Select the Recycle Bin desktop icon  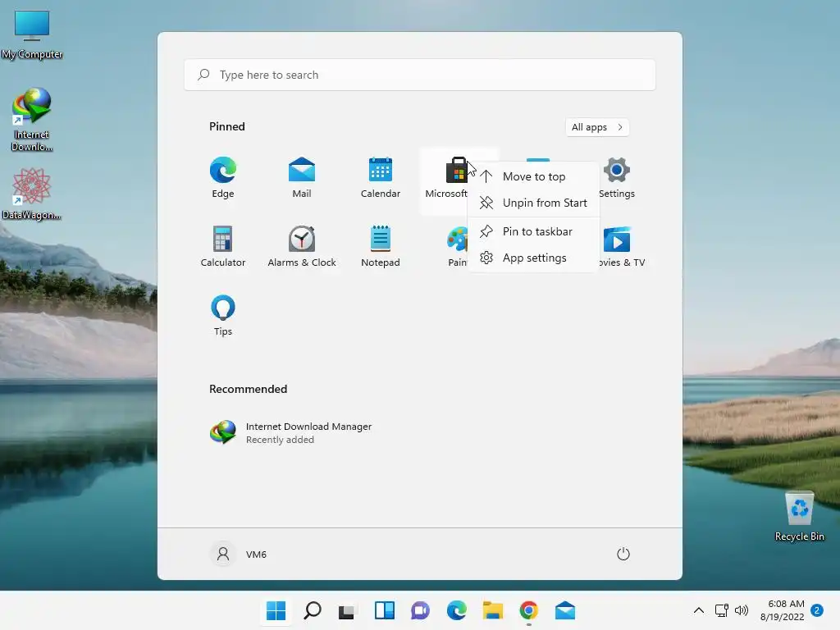799,516
